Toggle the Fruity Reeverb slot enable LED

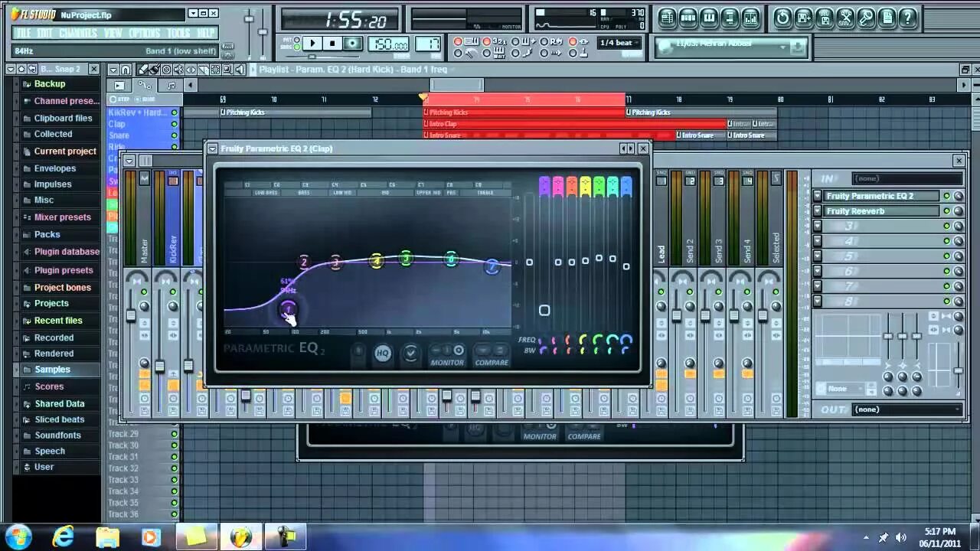coord(946,211)
